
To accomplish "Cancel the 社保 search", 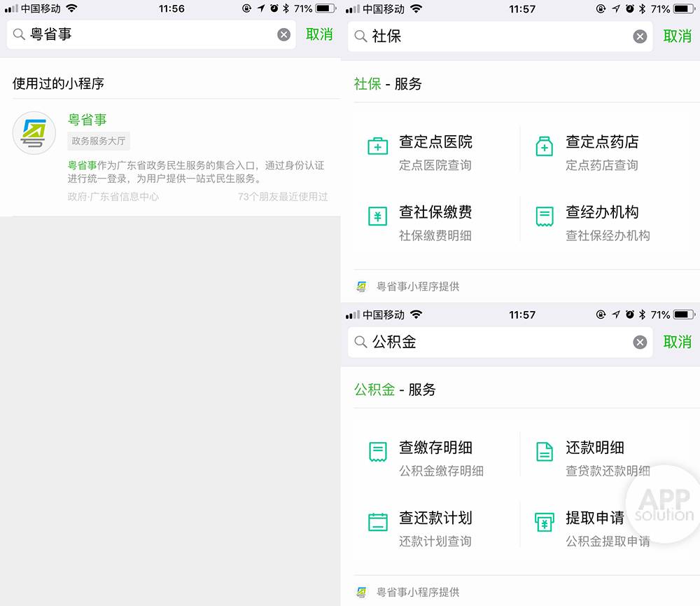I will (677, 36).
